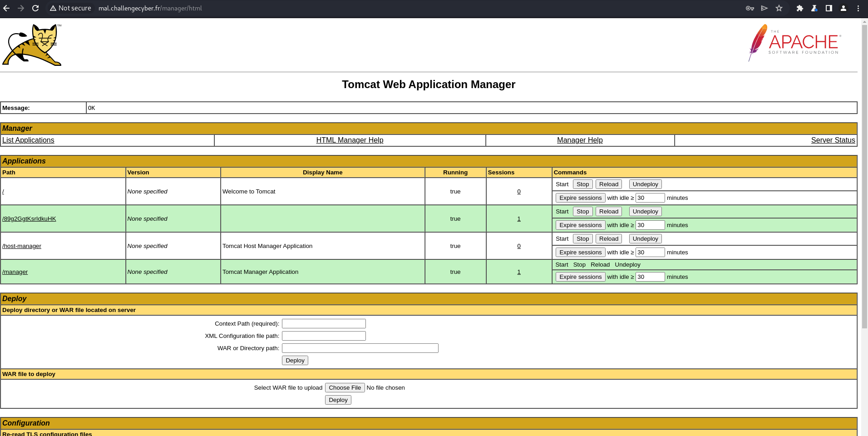868x436 pixels.
Task: Stop the /host-manager application
Action: click(x=582, y=239)
